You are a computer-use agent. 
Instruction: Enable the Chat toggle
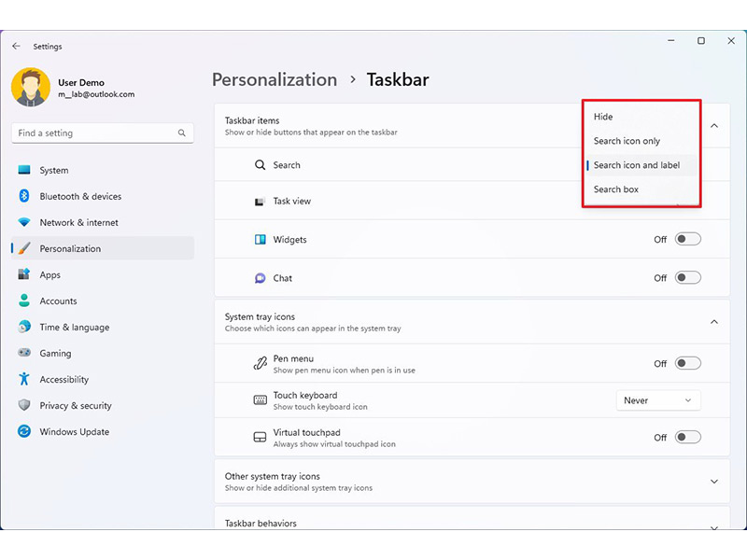click(688, 278)
